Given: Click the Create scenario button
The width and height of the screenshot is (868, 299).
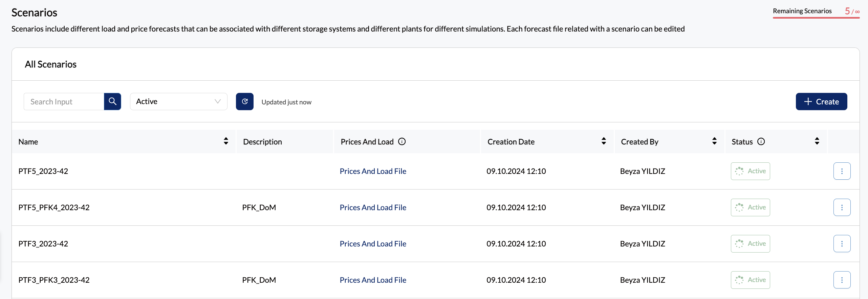Looking at the screenshot, I should [x=821, y=101].
